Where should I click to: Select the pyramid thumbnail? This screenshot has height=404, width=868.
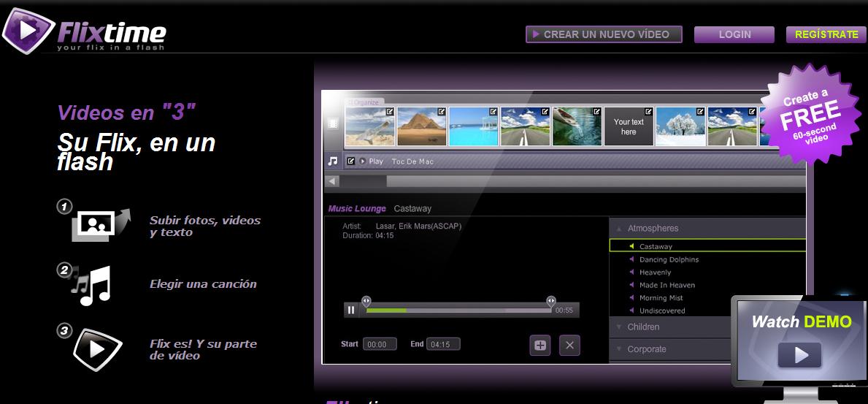(422, 127)
